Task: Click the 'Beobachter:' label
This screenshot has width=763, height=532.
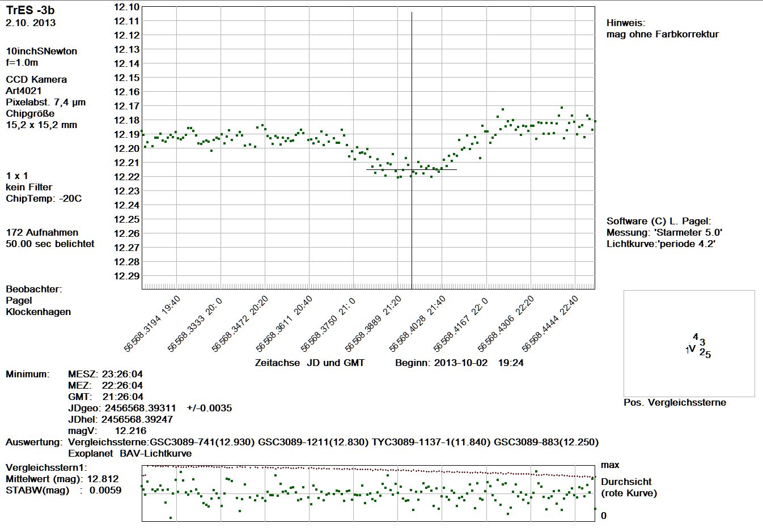Action: pos(34,289)
